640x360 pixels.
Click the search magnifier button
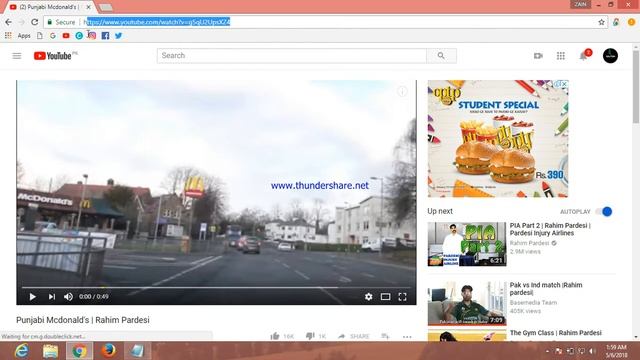pyautogui.click(x=441, y=56)
